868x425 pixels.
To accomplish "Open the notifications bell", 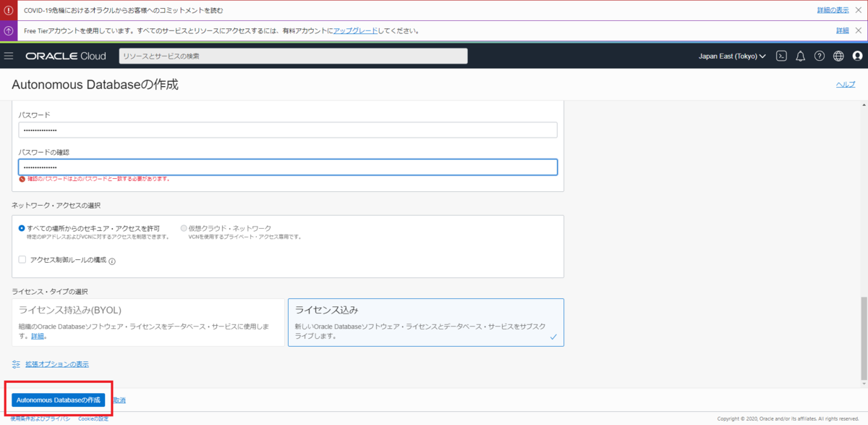I will (x=800, y=56).
